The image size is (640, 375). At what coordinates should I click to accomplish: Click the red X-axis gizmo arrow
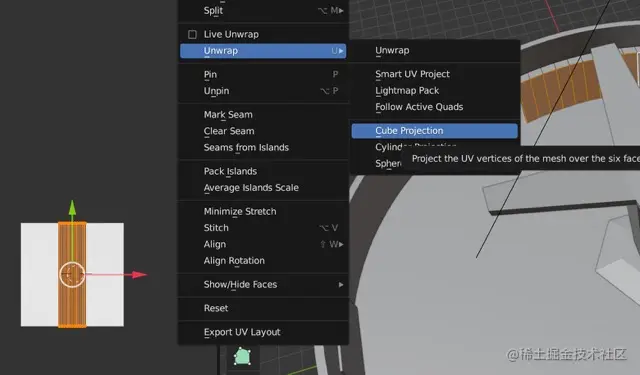point(139,275)
